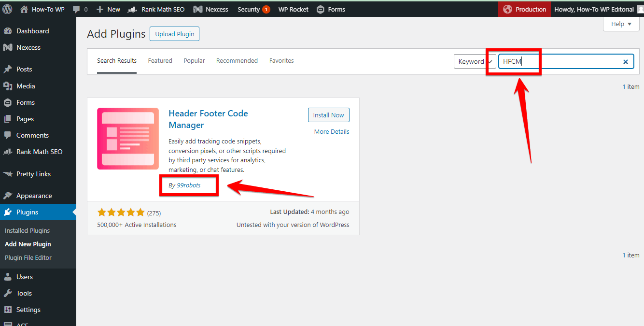Expand the Help panel dropdown

point(621,24)
